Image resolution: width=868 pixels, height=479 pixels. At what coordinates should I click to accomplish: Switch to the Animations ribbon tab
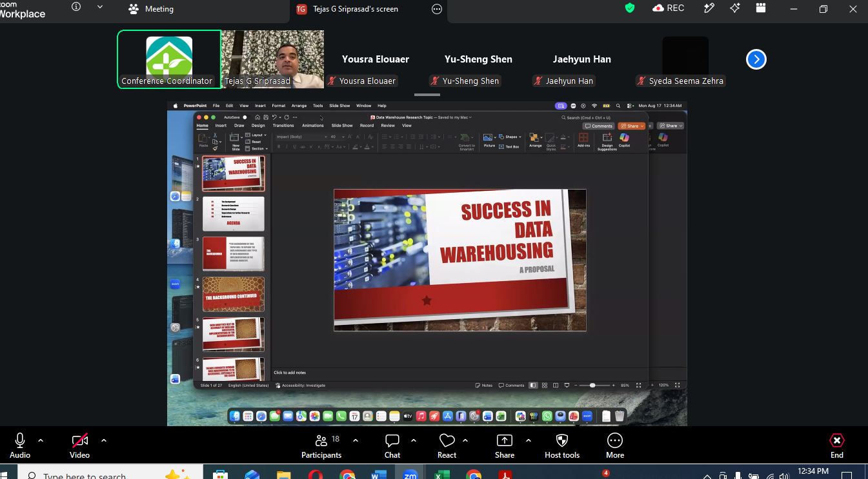[313, 126]
